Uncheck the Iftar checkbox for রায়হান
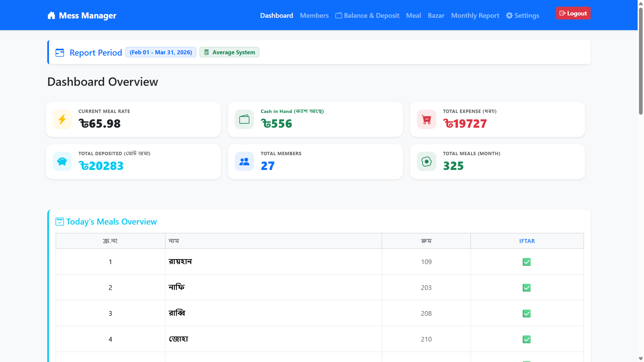 coord(527,262)
